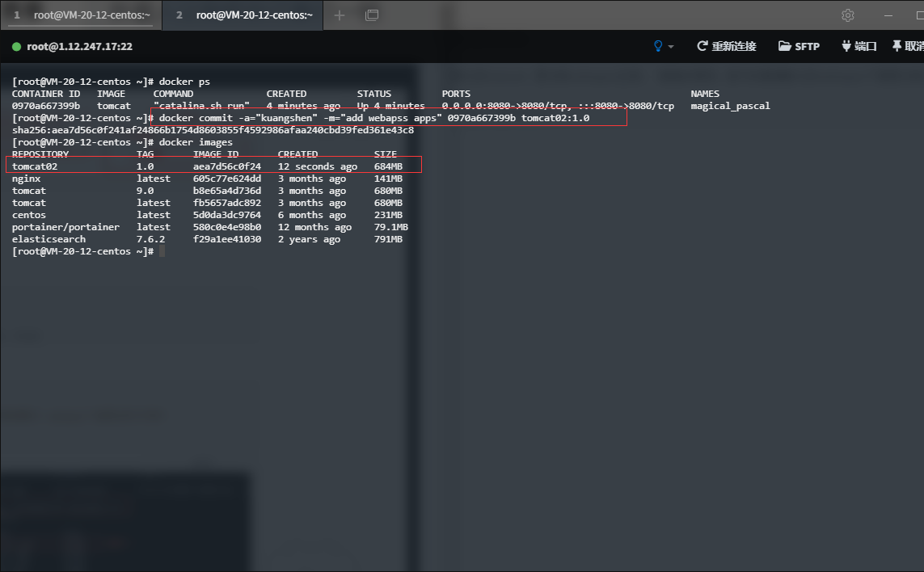Click the portainer/portainer repository name

pyautogui.click(x=65, y=227)
